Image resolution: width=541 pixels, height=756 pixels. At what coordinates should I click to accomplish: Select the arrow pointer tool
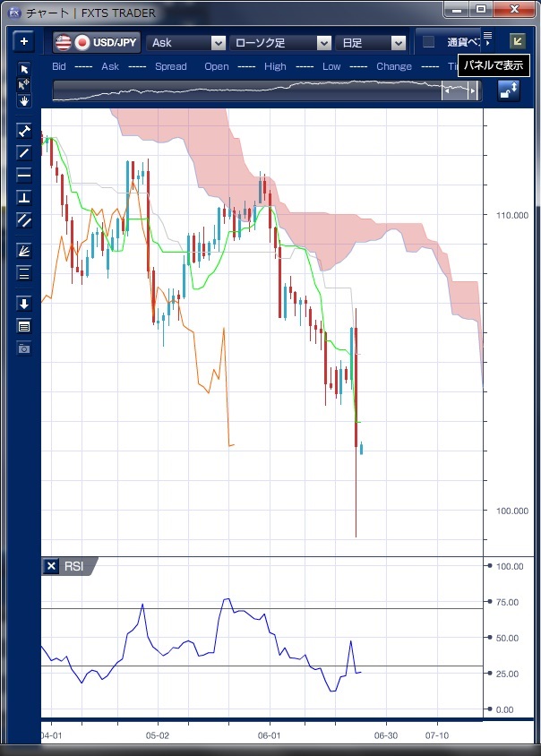point(24,69)
